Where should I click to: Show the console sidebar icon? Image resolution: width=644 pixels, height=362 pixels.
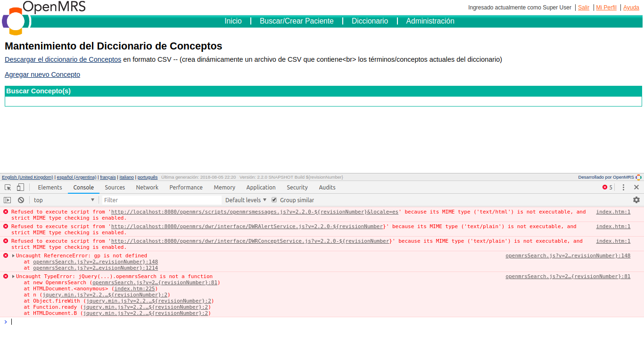tap(8, 200)
